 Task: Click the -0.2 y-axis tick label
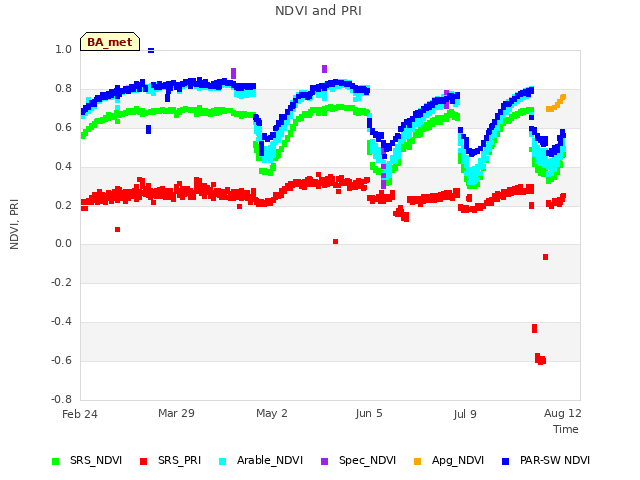click(x=62, y=282)
